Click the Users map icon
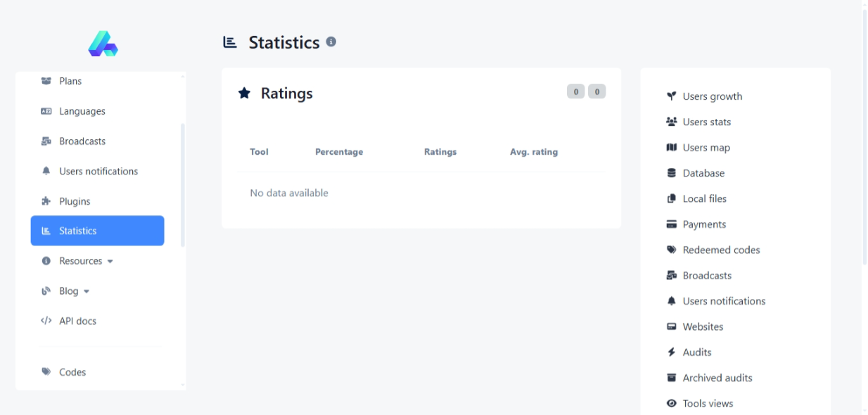 pos(671,148)
